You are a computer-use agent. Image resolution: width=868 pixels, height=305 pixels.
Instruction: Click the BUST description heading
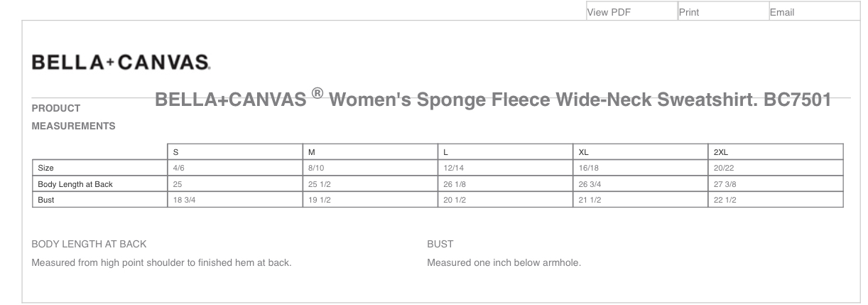(440, 244)
